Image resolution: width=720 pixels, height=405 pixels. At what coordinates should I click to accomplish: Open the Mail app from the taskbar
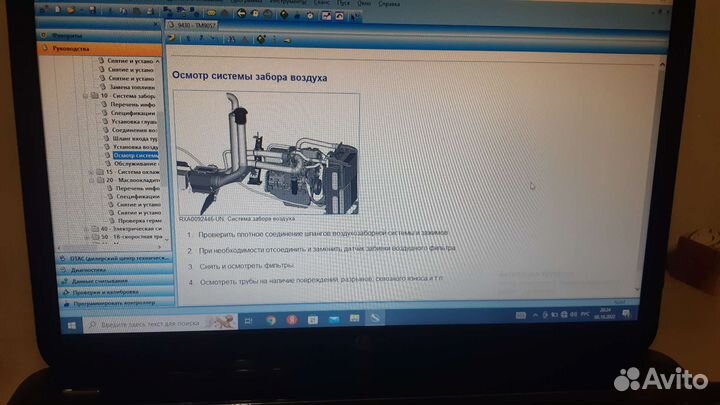coord(334,319)
